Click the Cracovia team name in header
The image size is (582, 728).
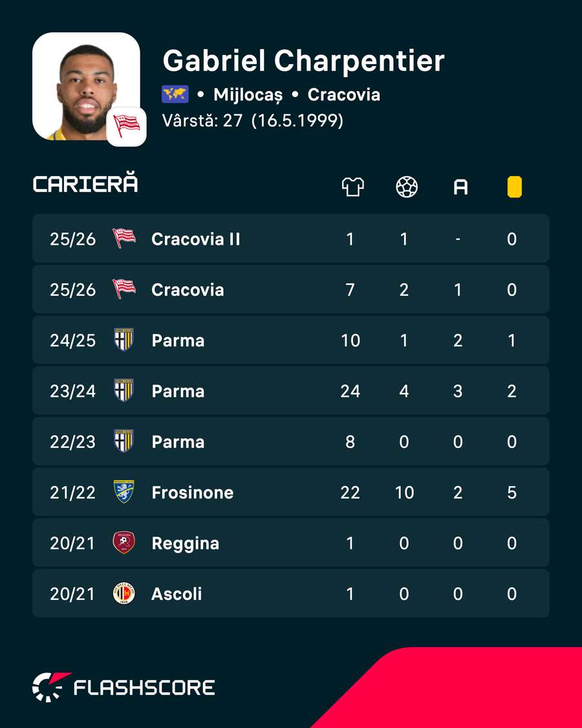coord(344,94)
